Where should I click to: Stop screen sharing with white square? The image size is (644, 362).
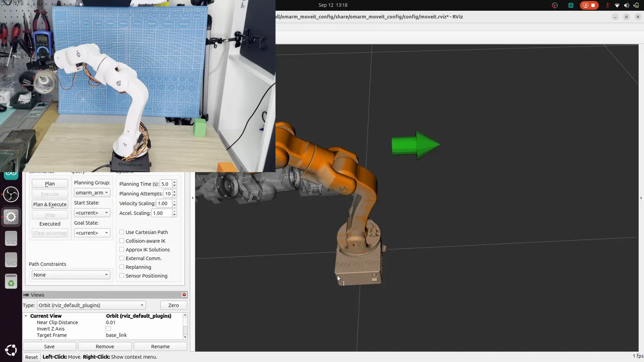593,5
